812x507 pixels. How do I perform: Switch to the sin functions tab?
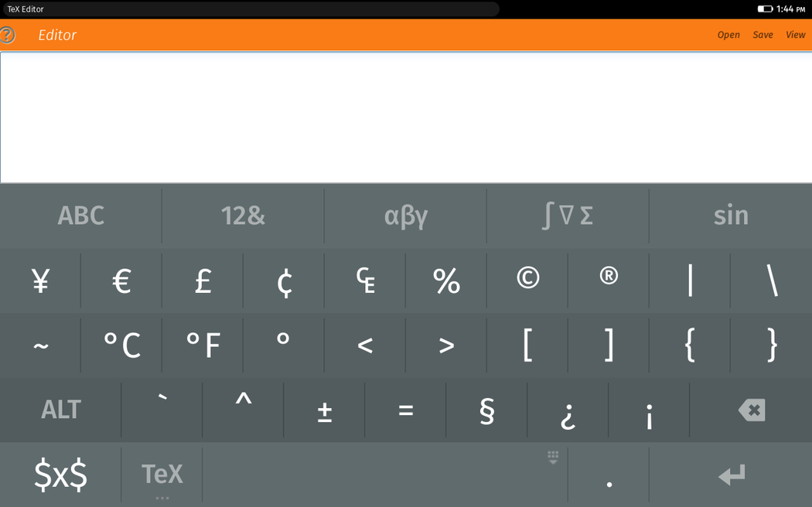pos(731,216)
